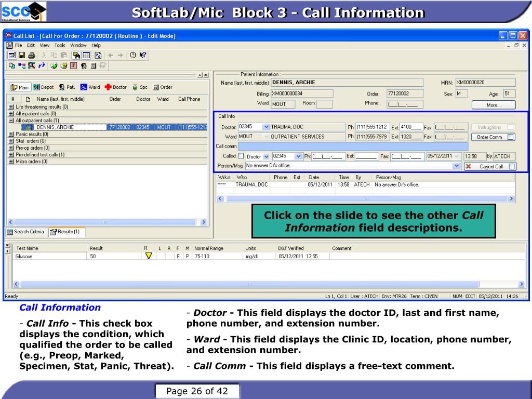The height and width of the screenshot is (399, 532).
Task: Tick the Called checkbox
Action: 241,156
